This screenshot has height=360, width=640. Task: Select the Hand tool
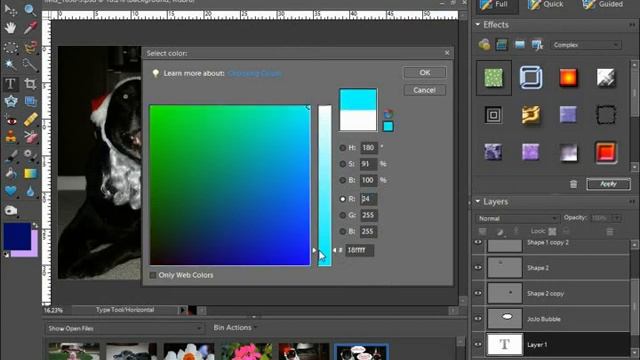tap(11, 28)
